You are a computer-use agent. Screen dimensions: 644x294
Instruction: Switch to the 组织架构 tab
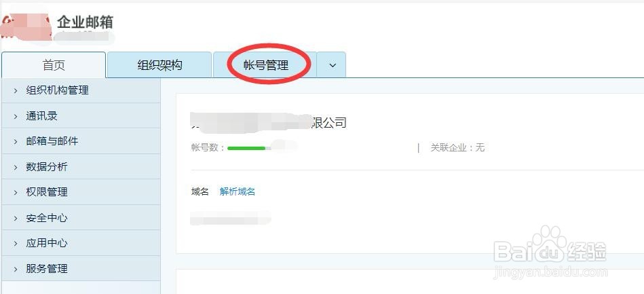[159, 65]
